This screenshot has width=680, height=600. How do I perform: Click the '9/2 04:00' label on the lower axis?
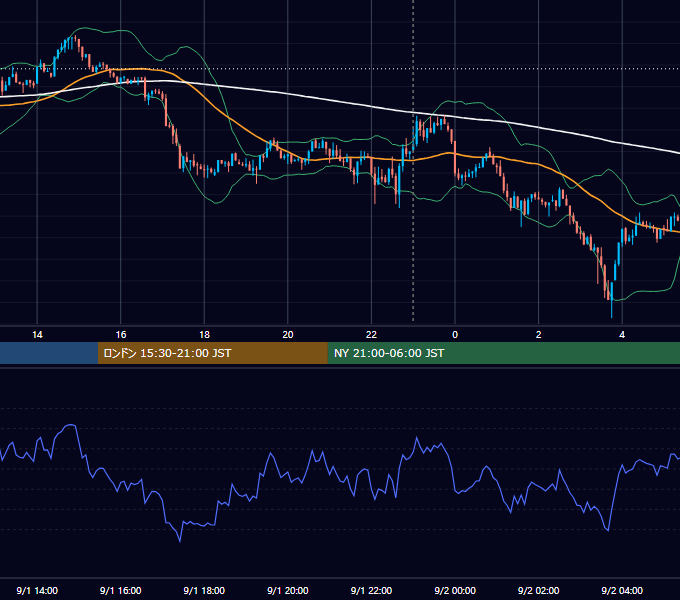pos(622,590)
